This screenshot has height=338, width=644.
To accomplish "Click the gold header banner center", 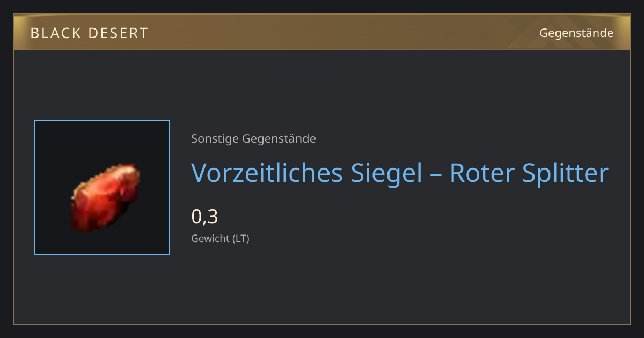I will point(322,32).
